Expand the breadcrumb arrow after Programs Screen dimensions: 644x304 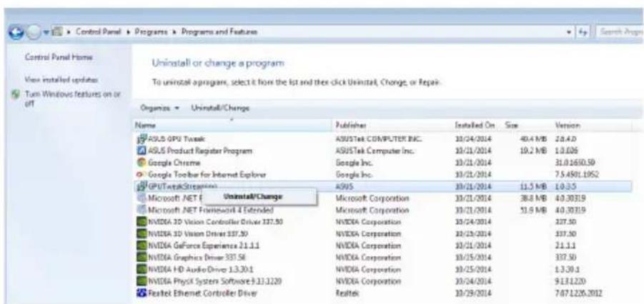pos(175,32)
